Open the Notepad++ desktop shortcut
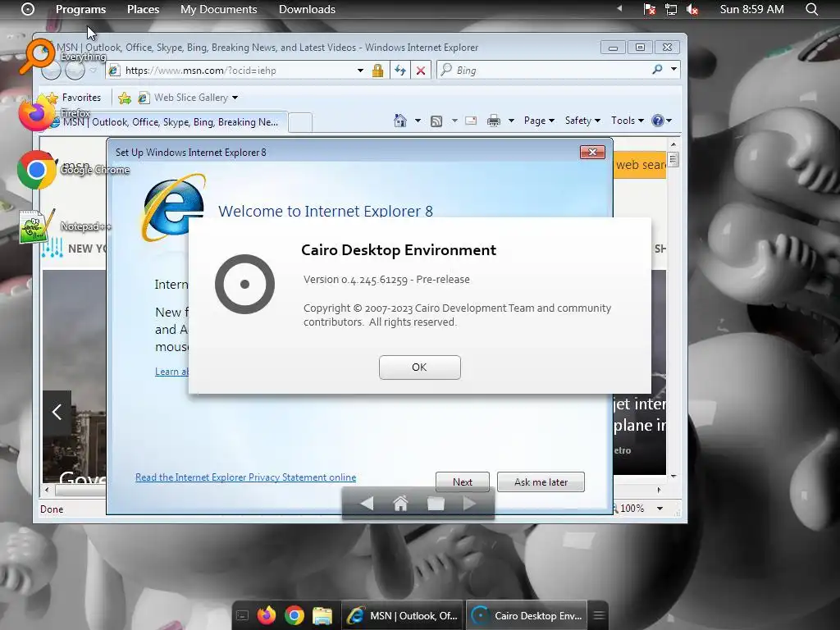This screenshot has height=630, width=840. click(x=36, y=226)
